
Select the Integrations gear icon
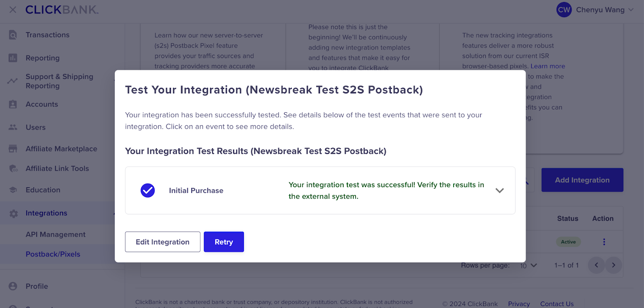[x=13, y=213]
